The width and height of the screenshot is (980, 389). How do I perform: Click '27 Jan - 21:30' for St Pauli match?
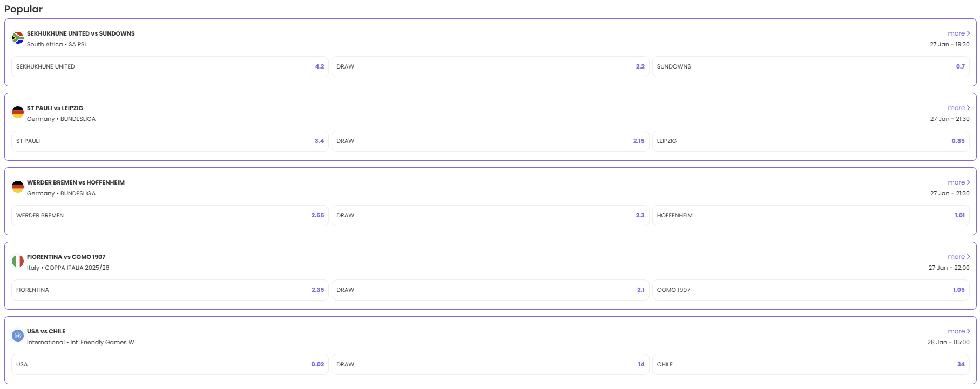(x=950, y=119)
